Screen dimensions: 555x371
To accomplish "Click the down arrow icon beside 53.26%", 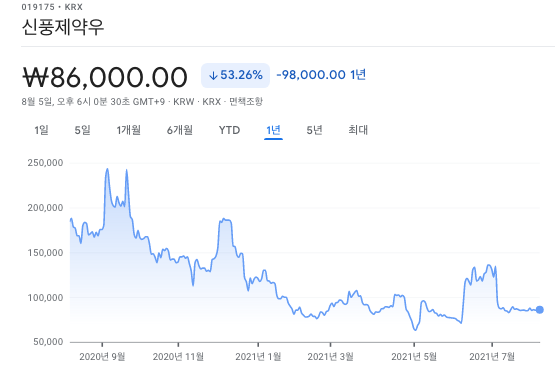I will click(213, 75).
